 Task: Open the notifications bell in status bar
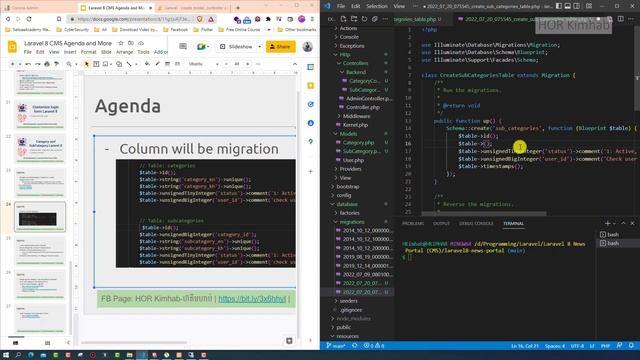[631, 346]
